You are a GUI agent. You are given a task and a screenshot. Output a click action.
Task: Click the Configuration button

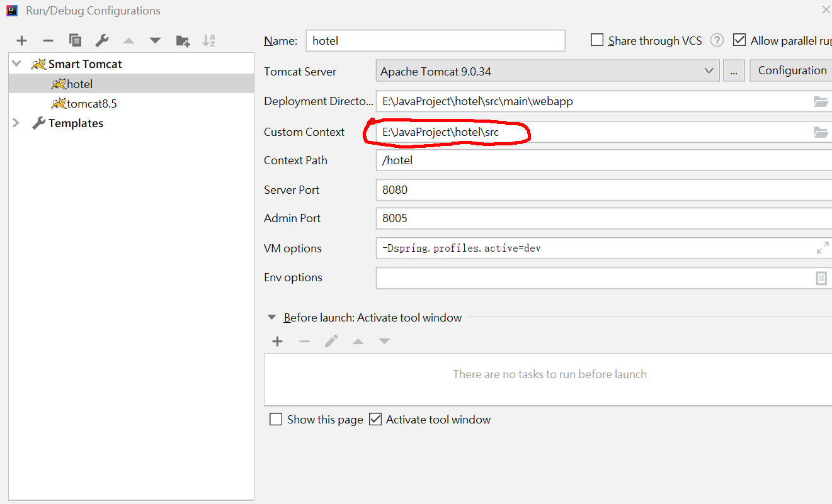tap(791, 70)
